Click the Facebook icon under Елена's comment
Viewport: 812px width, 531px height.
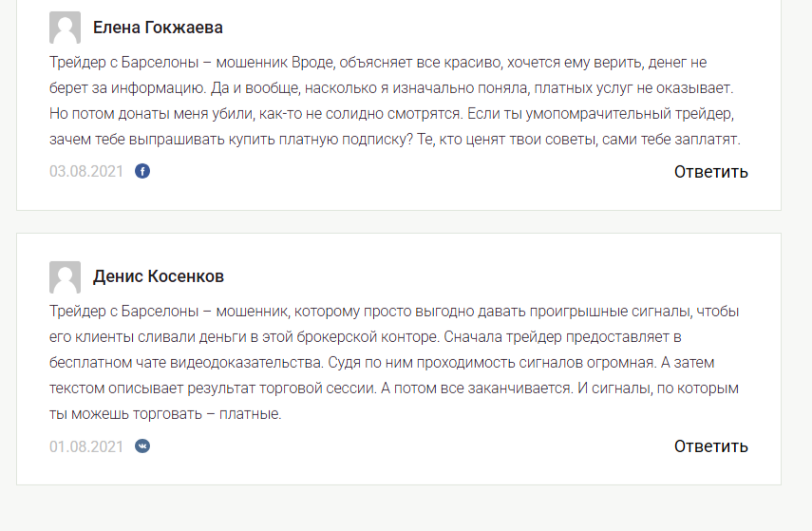pos(142,171)
